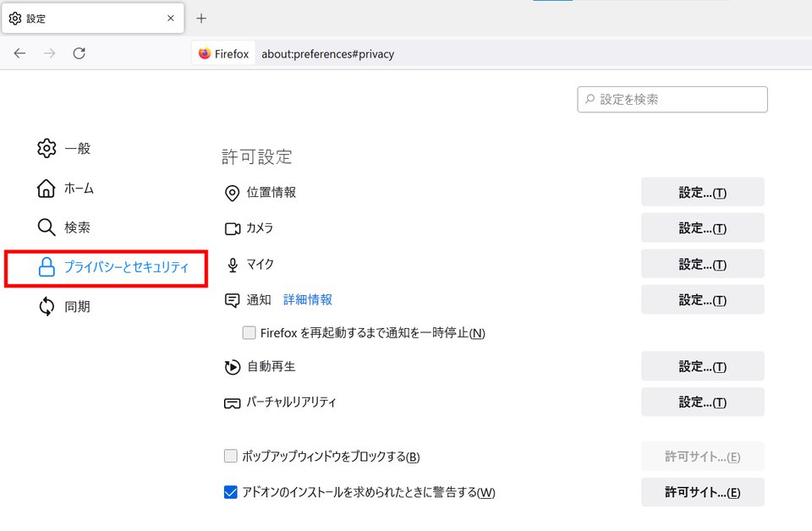Viewport: 812px width, 531px height.
Task: Click the VR headset icon
Action: pos(232,403)
